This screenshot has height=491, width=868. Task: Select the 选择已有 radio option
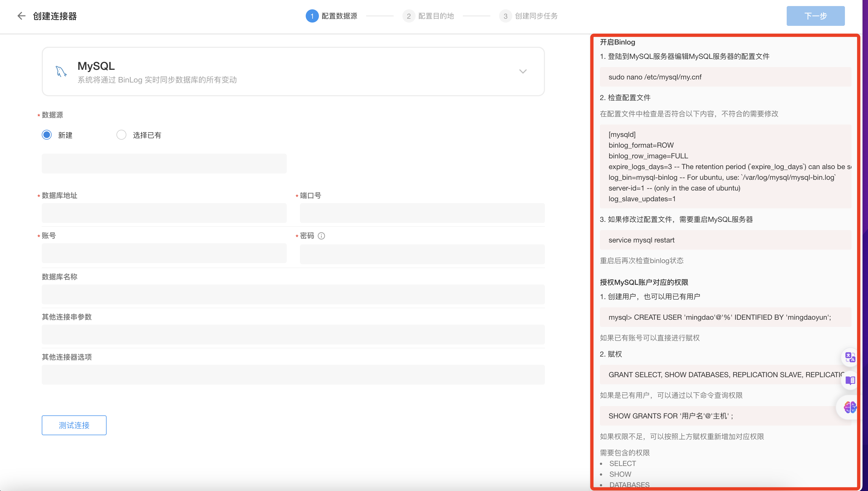[121, 135]
